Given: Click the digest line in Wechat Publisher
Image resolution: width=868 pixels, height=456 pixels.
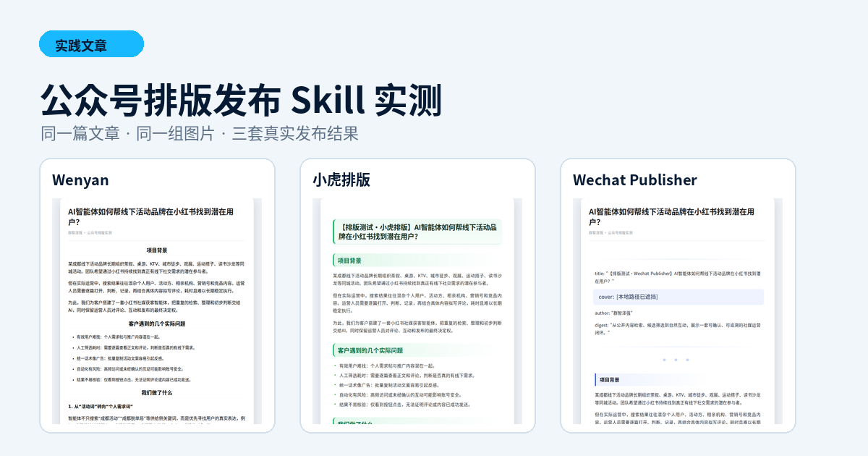Looking at the screenshot, I should (x=678, y=329).
